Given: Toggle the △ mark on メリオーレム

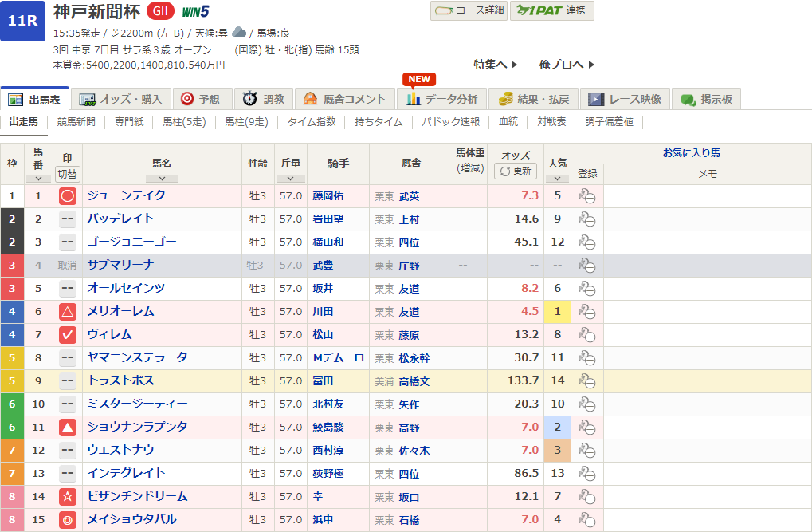Looking at the screenshot, I should click(67, 311).
